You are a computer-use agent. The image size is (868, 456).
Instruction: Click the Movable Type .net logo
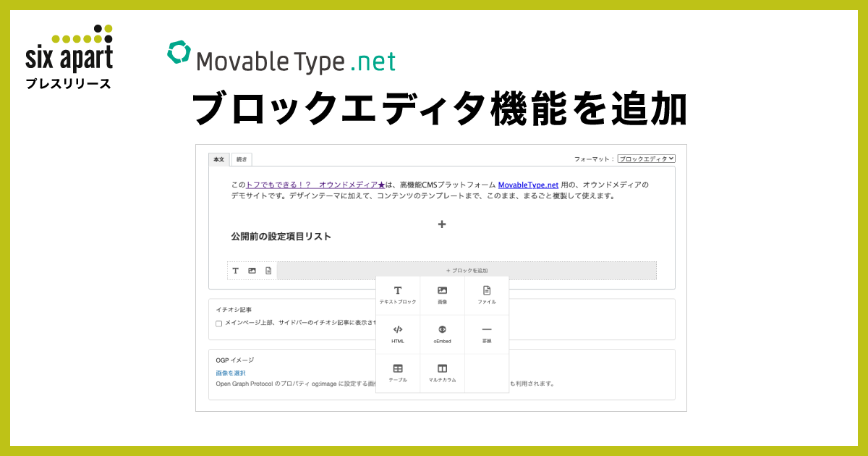tap(281, 57)
